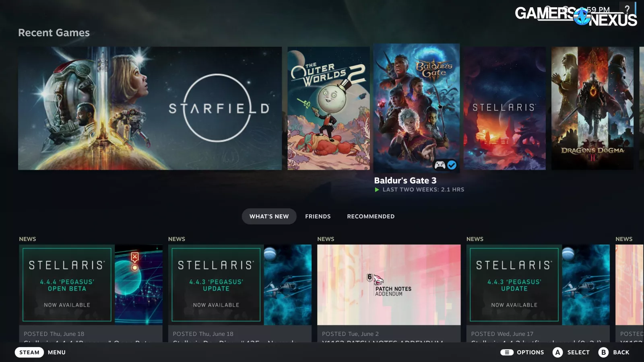Switch to the Friends tab
The height and width of the screenshot is (362, 644).
click(x=318, y=216)
